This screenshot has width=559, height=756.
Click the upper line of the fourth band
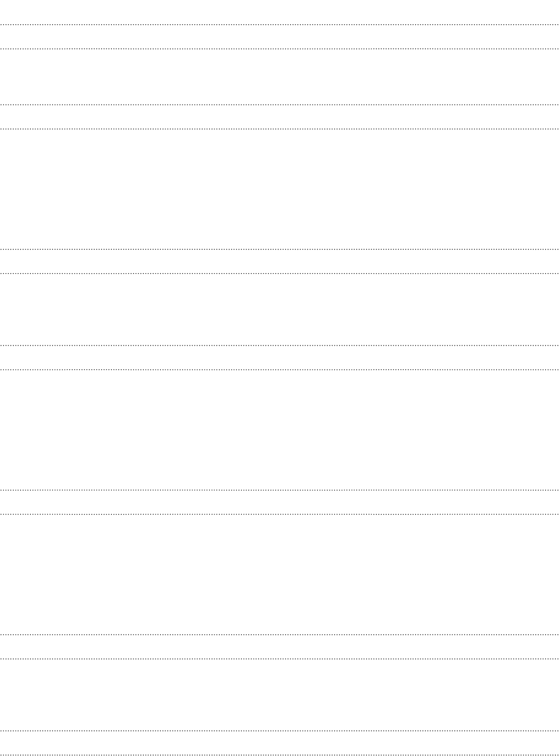pos(279,345)
